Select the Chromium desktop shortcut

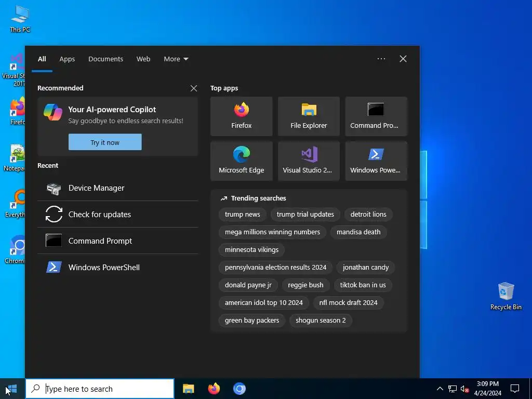(16, 249)
